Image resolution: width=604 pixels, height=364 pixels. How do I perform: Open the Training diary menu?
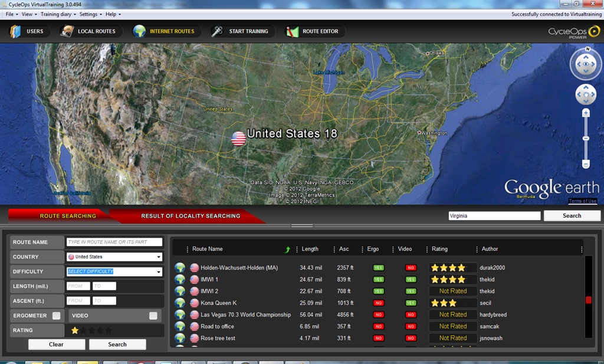click(58, 14)
